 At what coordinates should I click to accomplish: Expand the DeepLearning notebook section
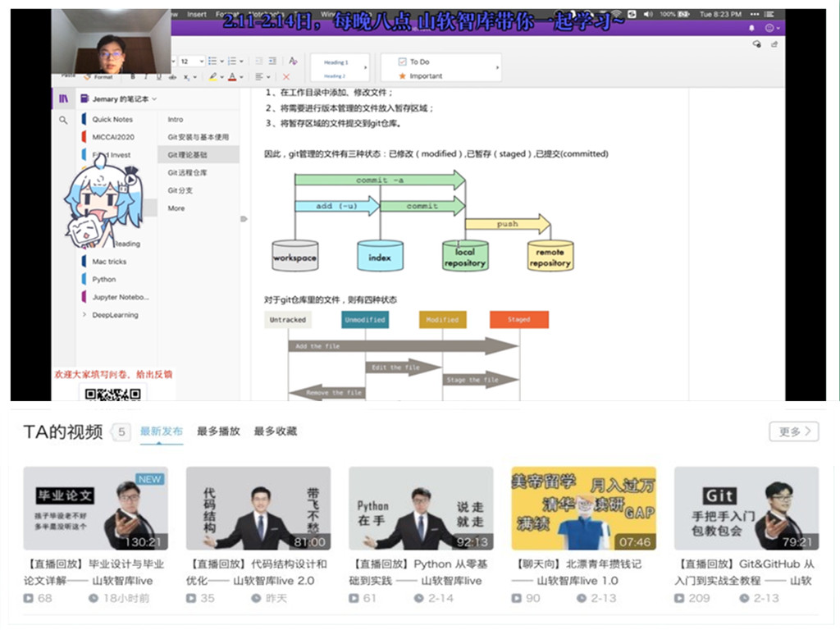pos(84,313)
